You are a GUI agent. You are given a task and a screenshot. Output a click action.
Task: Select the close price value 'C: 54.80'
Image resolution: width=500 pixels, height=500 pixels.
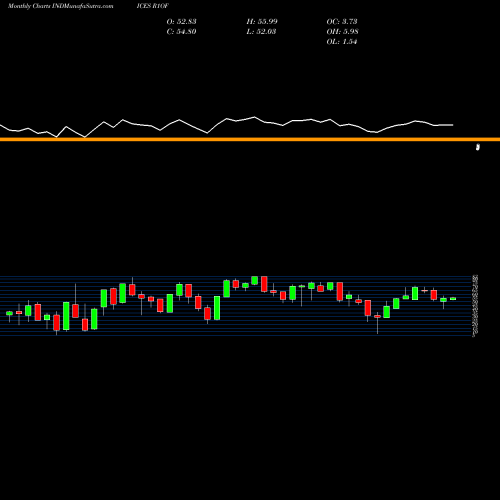(181, 32)
